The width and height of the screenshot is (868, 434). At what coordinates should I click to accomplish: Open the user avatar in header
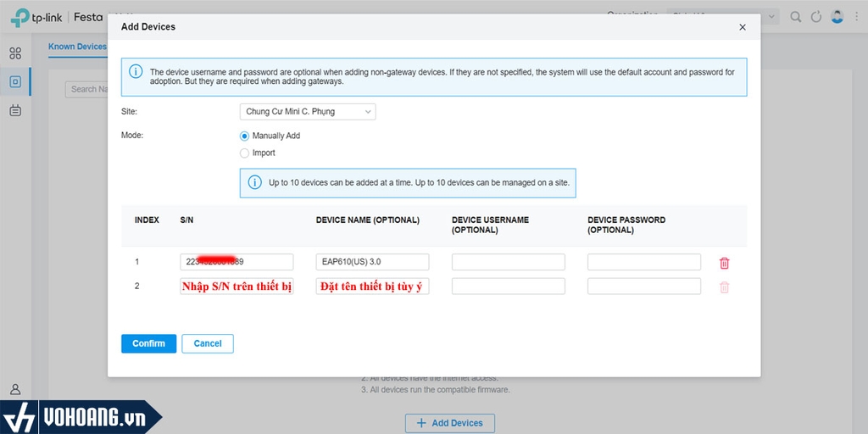[x=837, y=16]
